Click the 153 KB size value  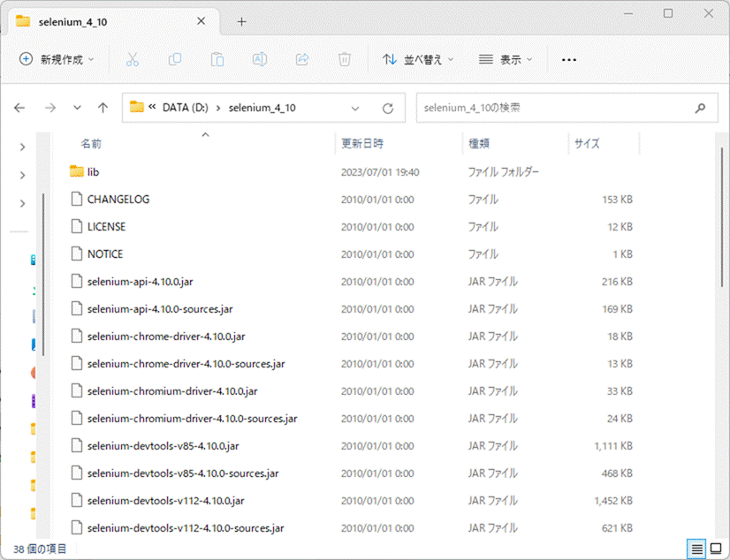pos(618,200)
